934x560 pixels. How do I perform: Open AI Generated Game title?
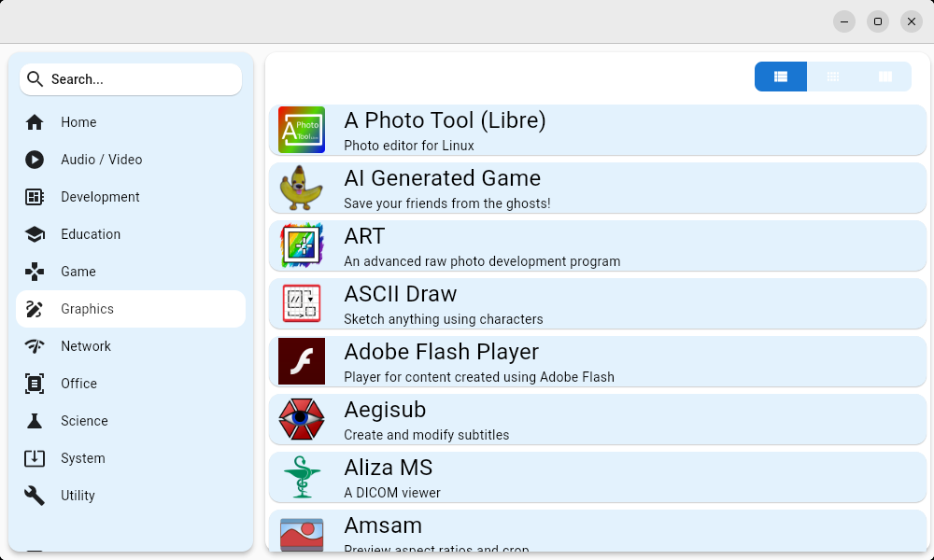[442, 178]
